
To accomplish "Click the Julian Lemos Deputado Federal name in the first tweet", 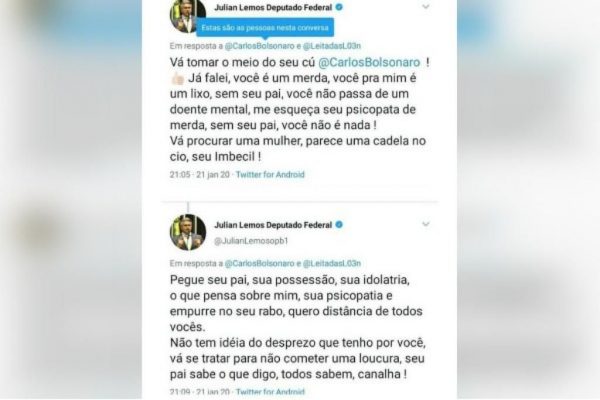I will [273, 7].
